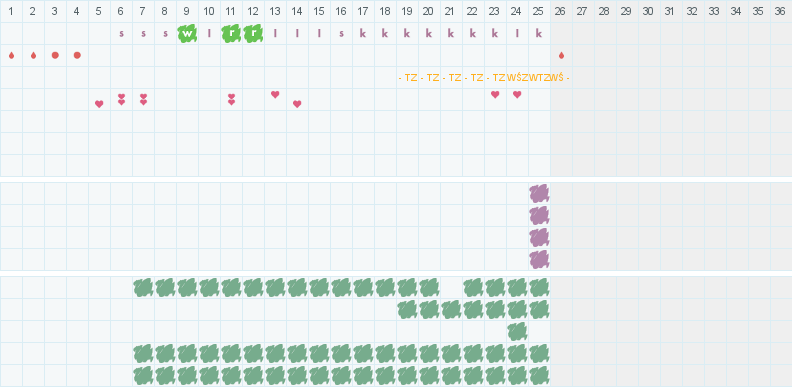Click the topmost purple scribble on day 25
The height and width of the screenshot is (387, 792).
539,194
